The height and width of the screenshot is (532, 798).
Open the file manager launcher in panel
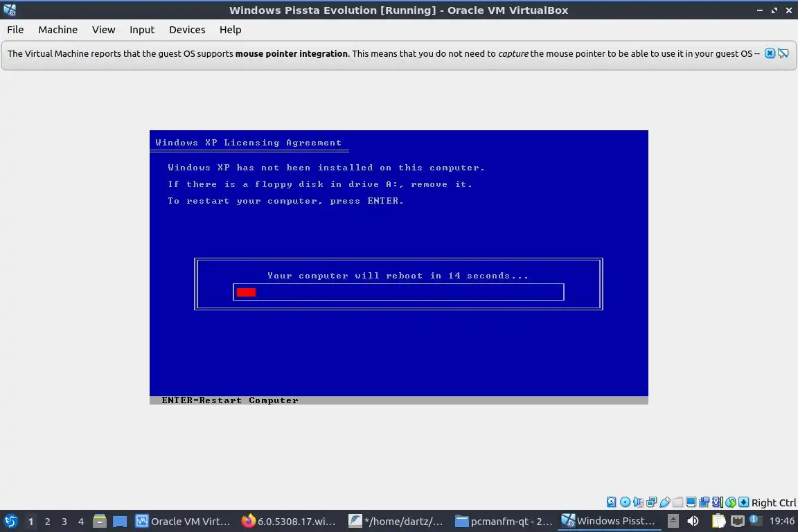100,521
